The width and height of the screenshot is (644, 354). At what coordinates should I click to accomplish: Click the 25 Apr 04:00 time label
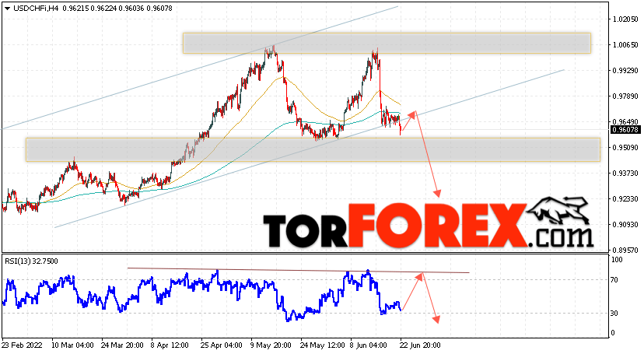[222, 345]
